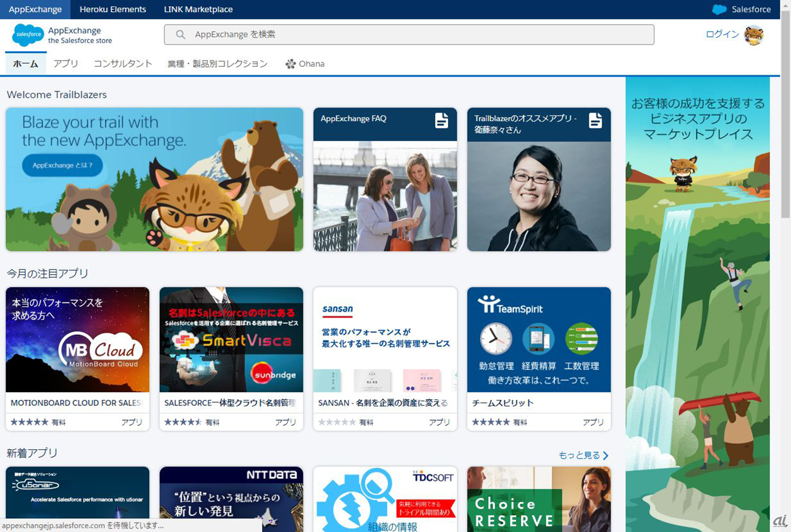Click the search magnifier icon
This screenshot has width=791, height=532.
[x=180, y=35]
